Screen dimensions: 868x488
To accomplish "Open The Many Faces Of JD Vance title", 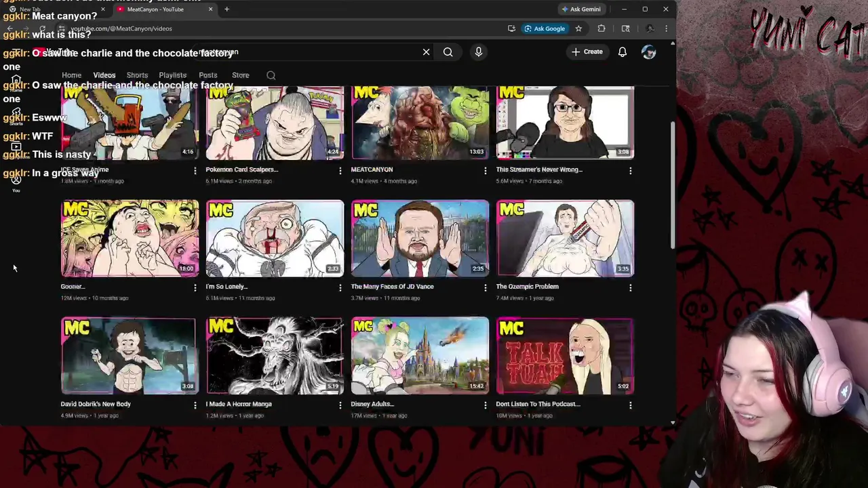I will [x=392, y=287].
